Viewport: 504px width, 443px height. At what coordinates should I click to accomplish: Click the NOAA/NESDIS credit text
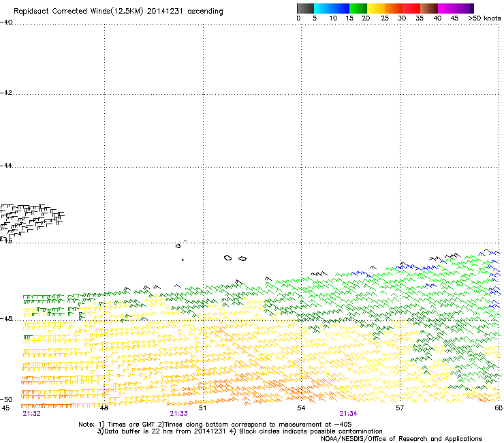click(401, 439)
